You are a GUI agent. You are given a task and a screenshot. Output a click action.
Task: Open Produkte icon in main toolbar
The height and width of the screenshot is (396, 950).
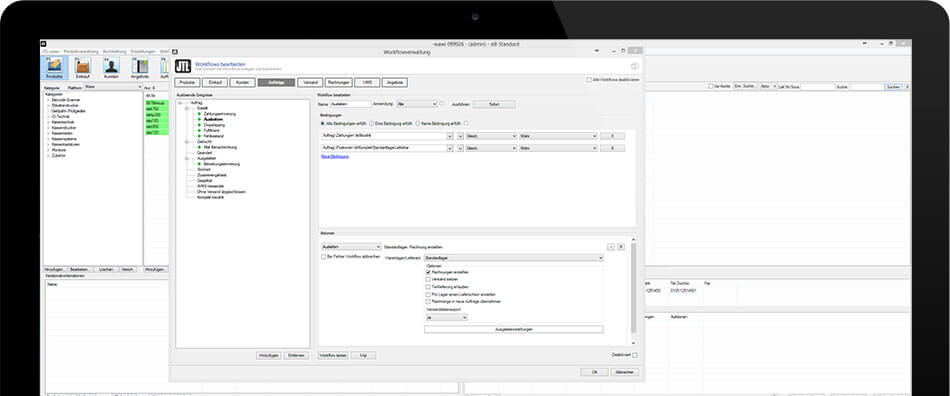pos(55,68)
